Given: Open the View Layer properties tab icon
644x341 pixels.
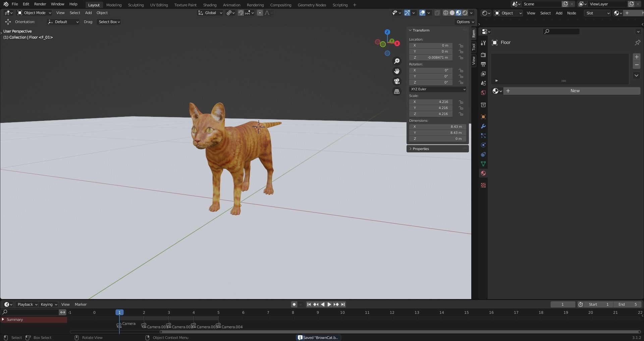Looking at the screenshot, I should (483, 74).
